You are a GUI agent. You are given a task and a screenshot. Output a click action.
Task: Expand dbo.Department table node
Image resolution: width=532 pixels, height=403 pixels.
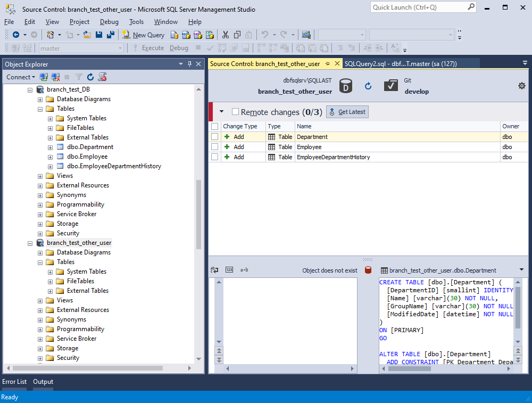50,147
